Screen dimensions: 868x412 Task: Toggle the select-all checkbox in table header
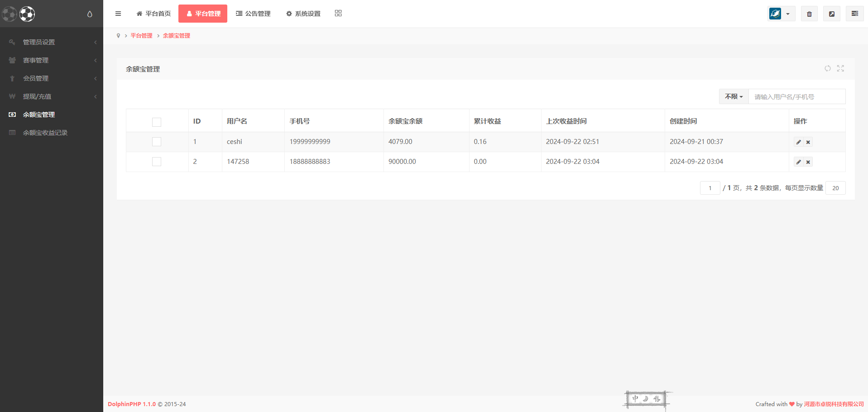[x=157, y=122]
